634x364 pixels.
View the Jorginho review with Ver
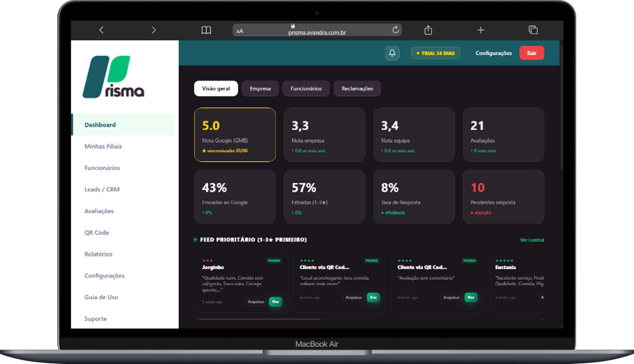pyautogui.click(x=275, y=302)
